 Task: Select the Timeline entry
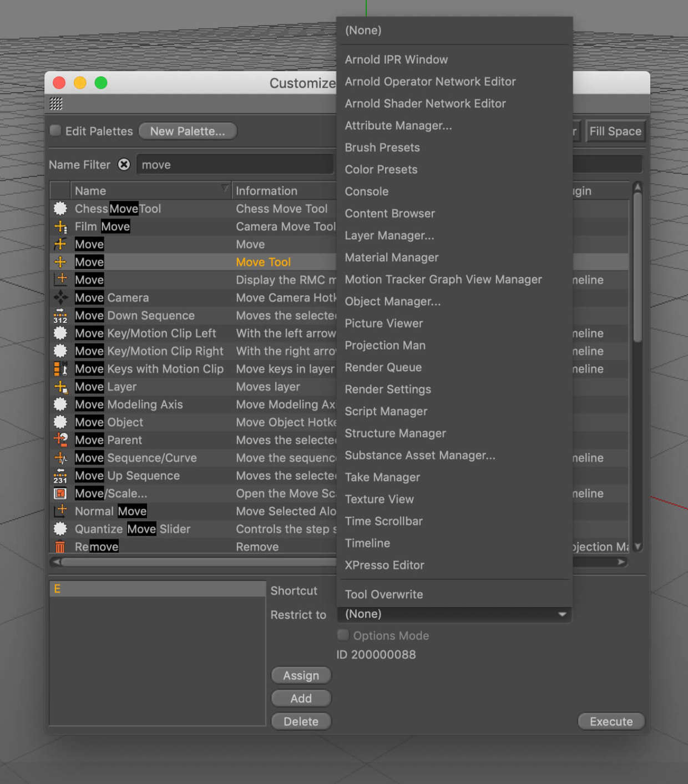(454, 543)
